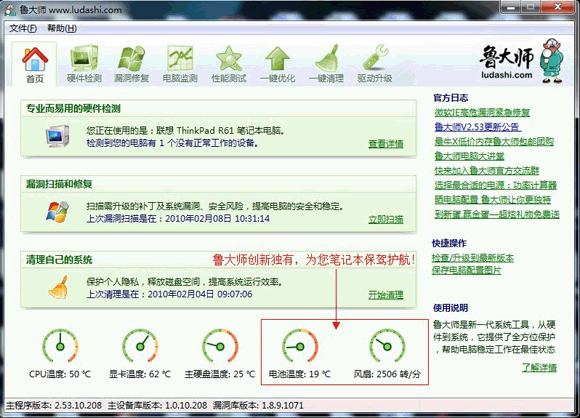This screenshot has width=580, height=418.
Task: Open 快来加入鲁大师官方交流群 link
Action: 486,171
